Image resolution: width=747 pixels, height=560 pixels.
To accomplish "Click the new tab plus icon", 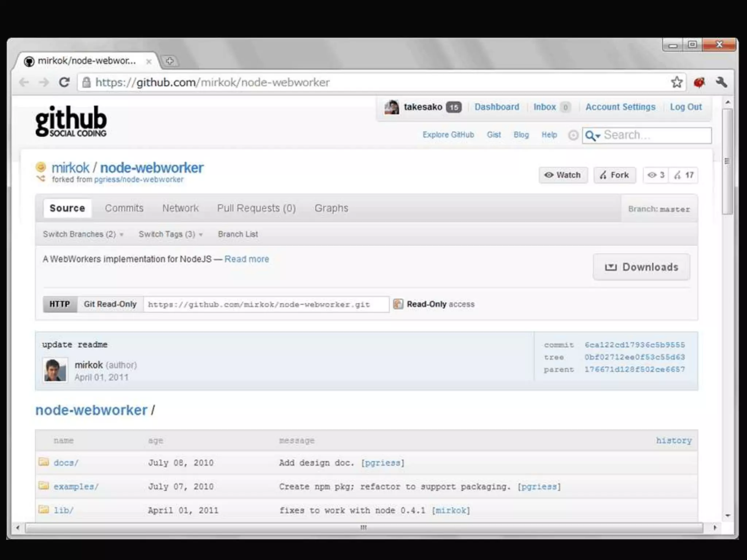I will click(x=170, y=61).
